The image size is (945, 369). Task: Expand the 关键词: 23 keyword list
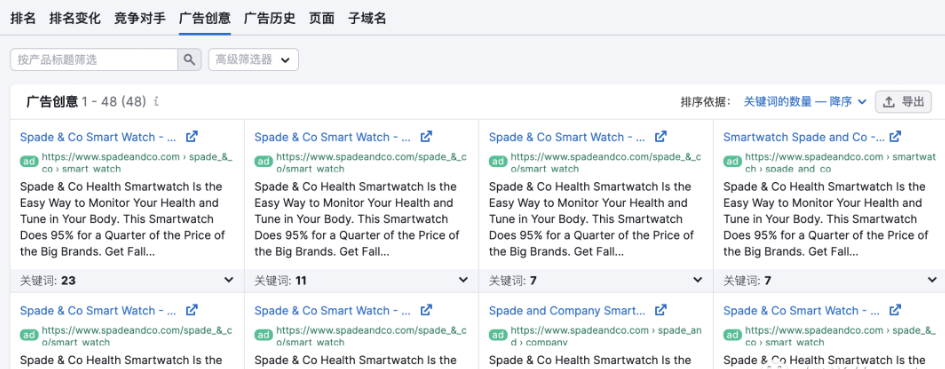pyautogui.click(x=229, y=280)
